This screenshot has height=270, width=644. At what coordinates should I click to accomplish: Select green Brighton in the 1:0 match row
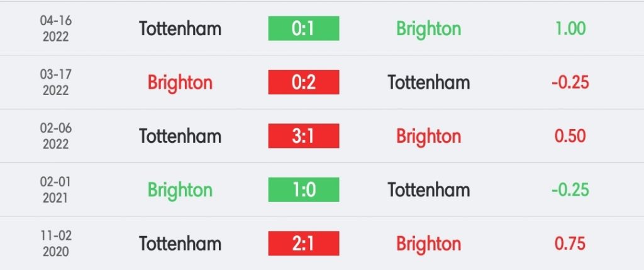pyautogui.click(x=180, y=189)
